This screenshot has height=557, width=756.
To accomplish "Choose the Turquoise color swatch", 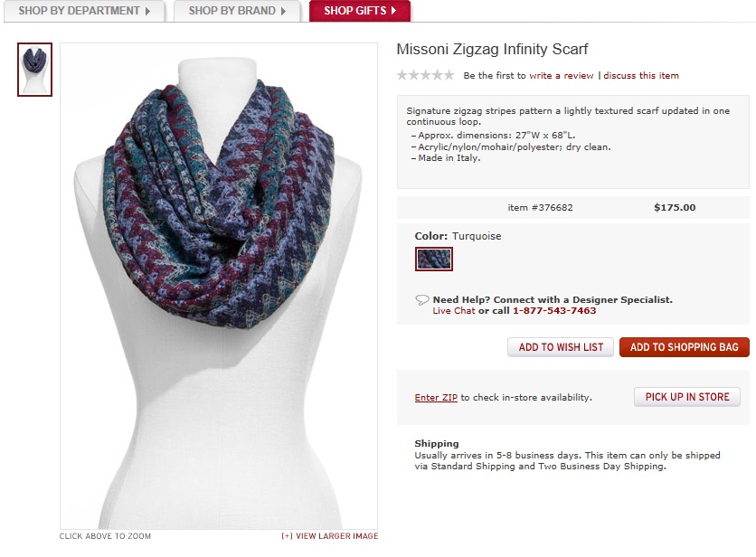I will pos(434,259).
